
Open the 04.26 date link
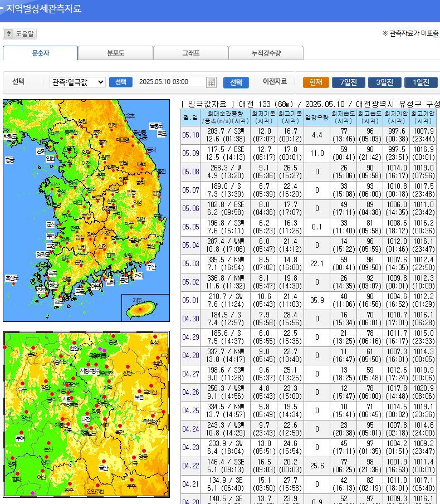coord(190,392)
